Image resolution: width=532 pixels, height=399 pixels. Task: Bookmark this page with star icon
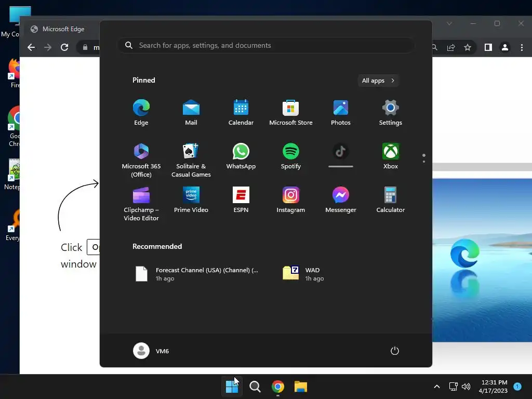[x=468, y=47]
